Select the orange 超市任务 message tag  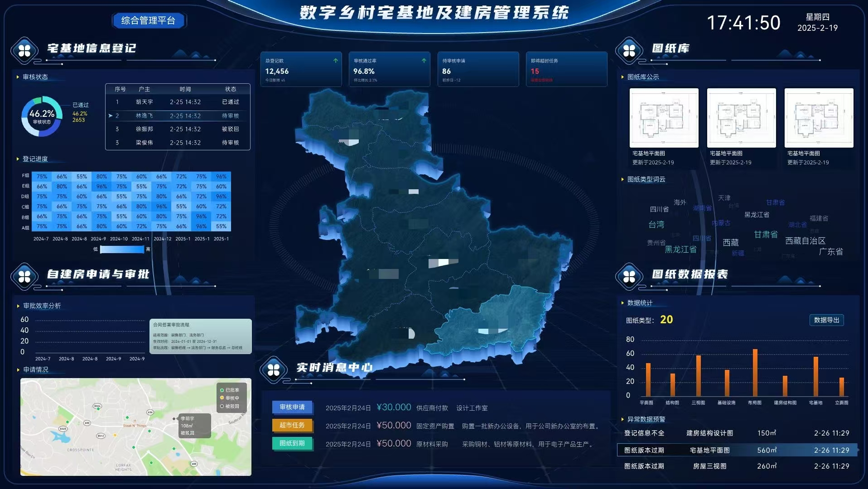[292, 426]
